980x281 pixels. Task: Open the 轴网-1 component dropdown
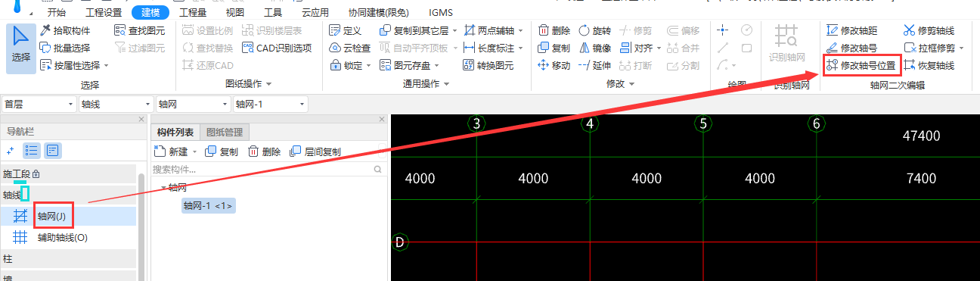pos(271,104)
